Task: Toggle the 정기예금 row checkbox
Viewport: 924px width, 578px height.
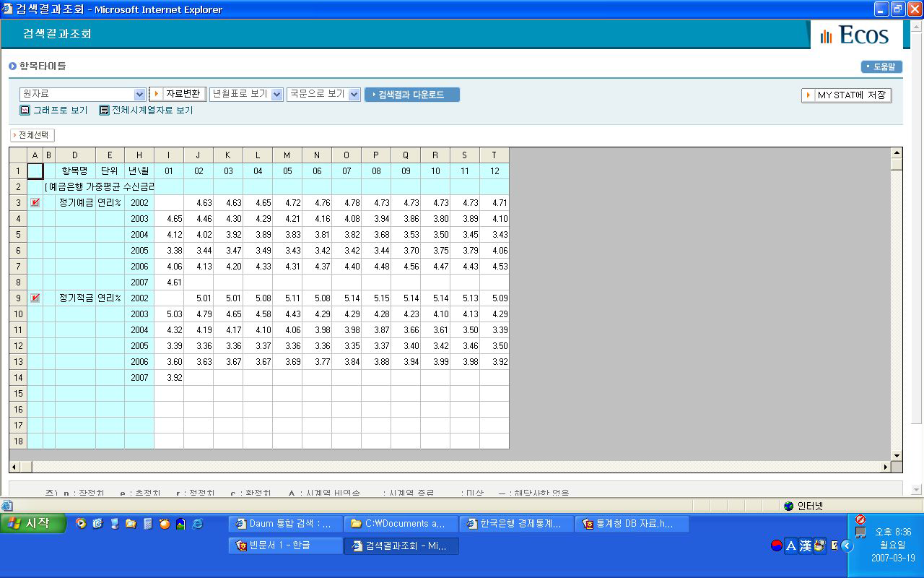Action: point(35,202)
